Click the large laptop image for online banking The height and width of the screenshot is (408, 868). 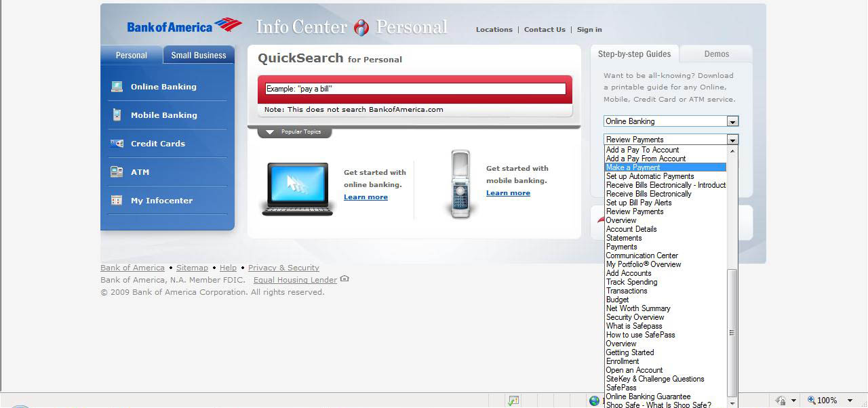point(298,188)
